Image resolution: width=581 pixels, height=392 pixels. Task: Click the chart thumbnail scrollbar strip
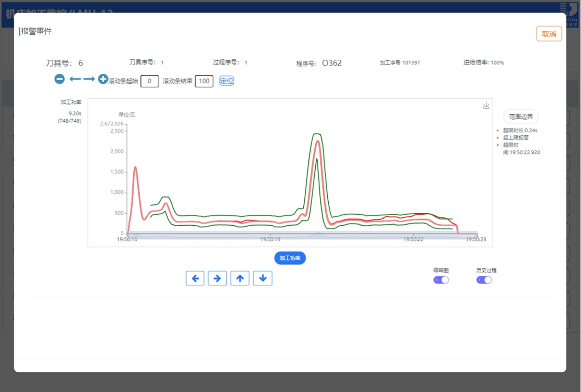(x=302, y=235)
